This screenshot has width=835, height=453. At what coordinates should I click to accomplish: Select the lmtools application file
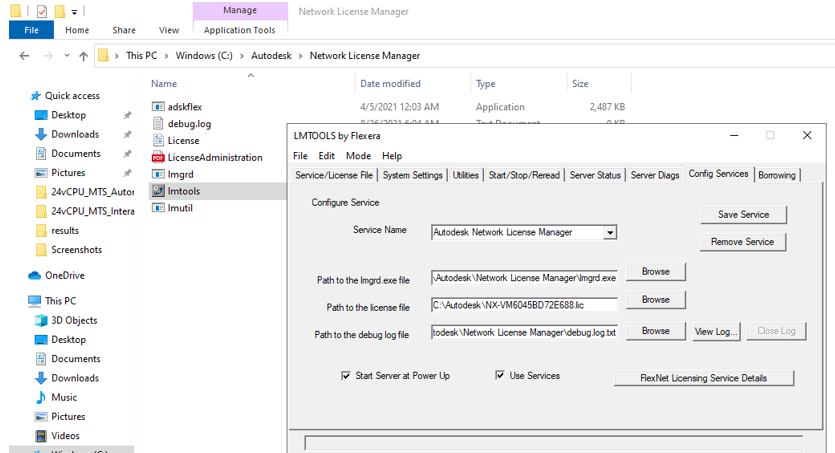tap(183, 191)
